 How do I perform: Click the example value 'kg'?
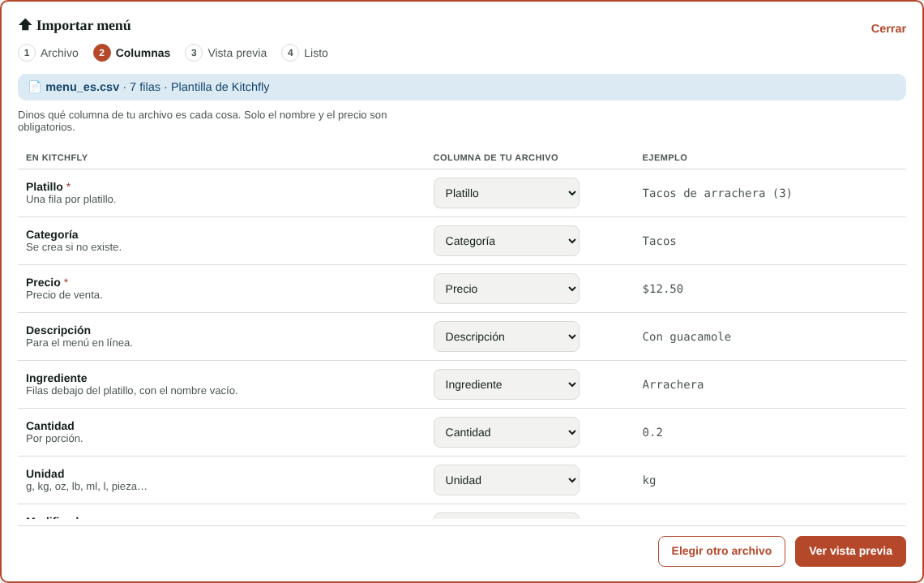click(x=648, y=480)
